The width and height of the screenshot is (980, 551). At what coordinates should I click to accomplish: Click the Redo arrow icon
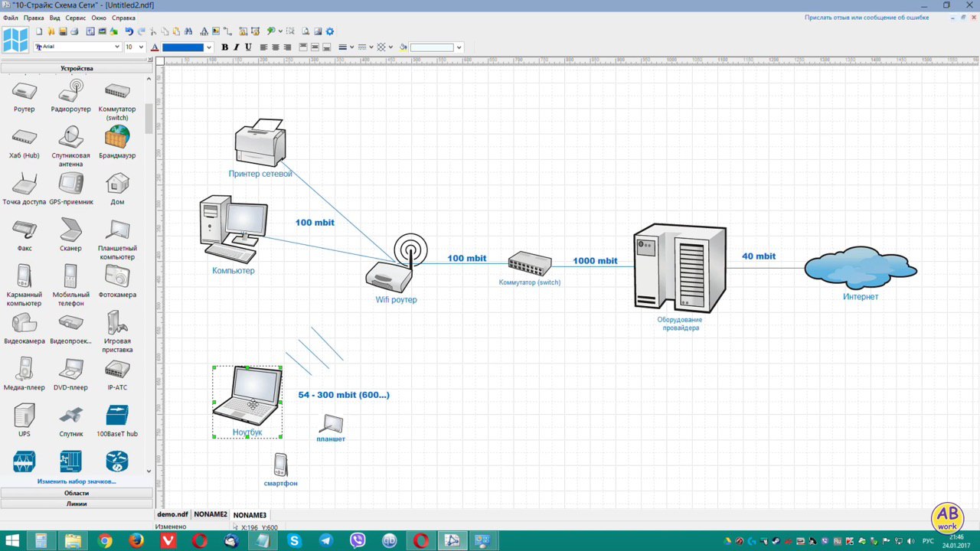point(141,31)
